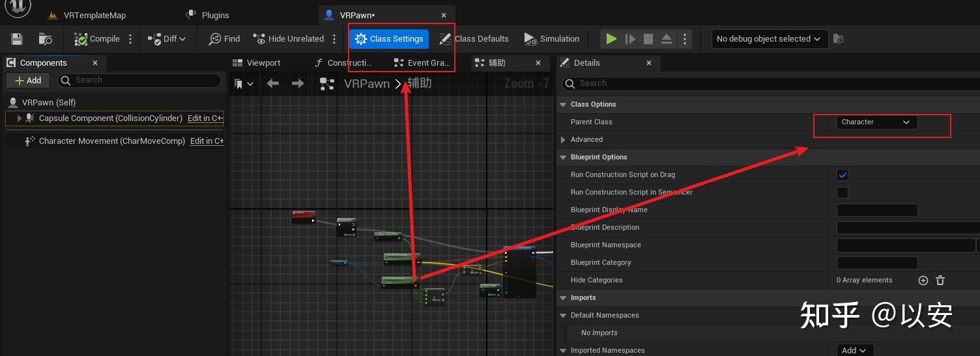Add element to Hide Categories array
Screen dimensions: 980x356
tap(923, 281)
